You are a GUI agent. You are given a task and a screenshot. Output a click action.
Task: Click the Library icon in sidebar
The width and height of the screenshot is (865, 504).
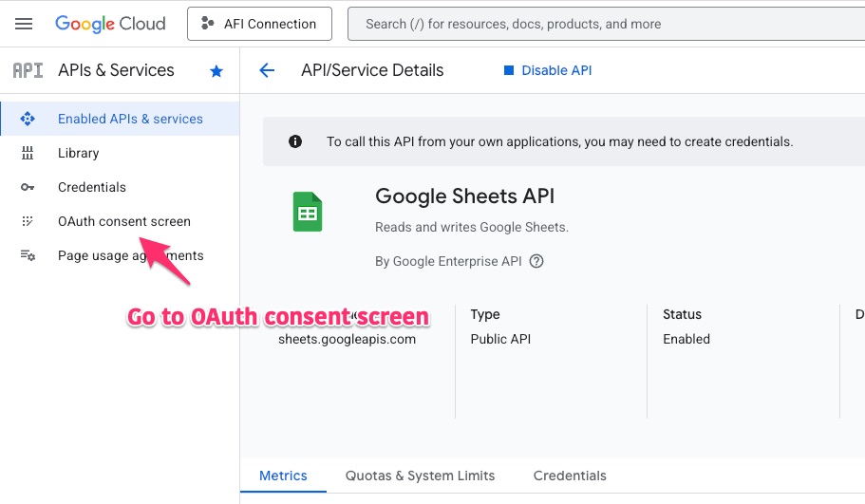pyautogui.click(x=28, y=153)
